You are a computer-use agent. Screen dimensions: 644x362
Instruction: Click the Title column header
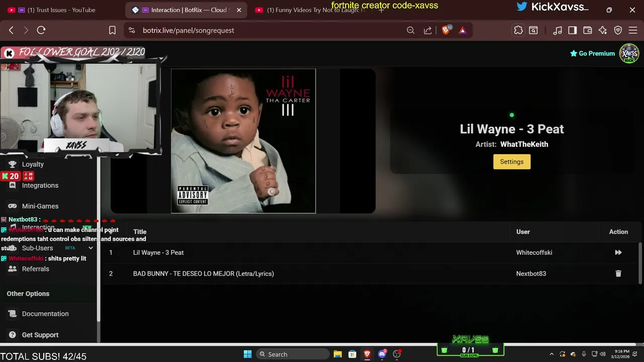coord(140,232)
